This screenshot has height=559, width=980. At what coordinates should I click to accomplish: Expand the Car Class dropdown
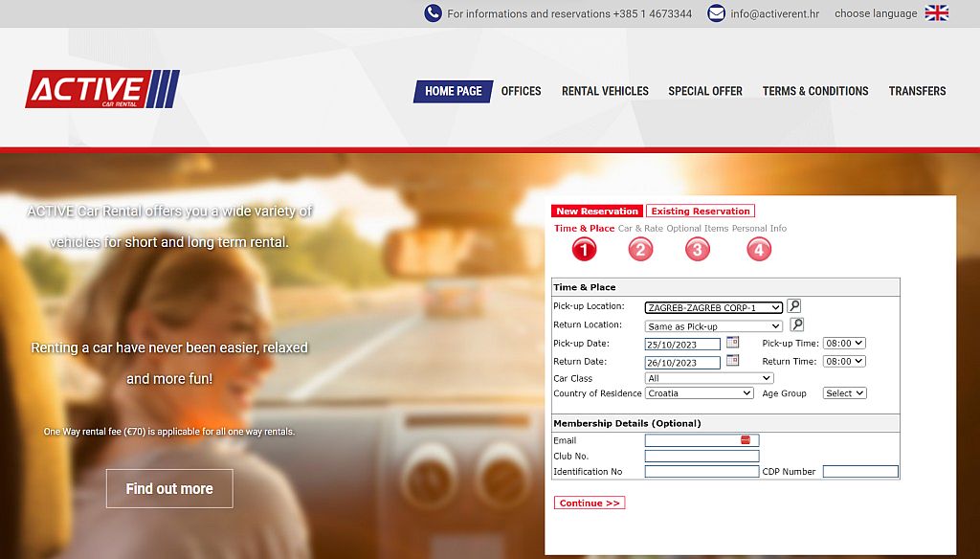(709, 378)
